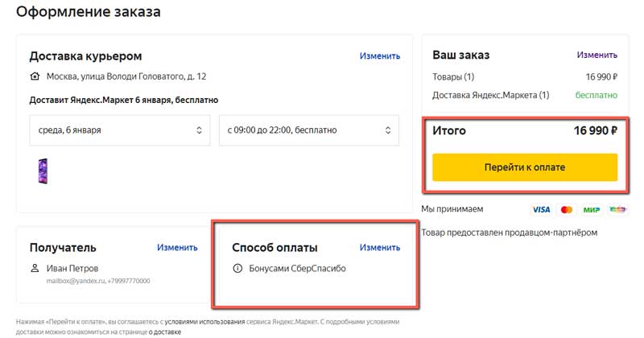644x338 pixels.
Task: Click the Mastercard logo
Action: tap(566, 209)
